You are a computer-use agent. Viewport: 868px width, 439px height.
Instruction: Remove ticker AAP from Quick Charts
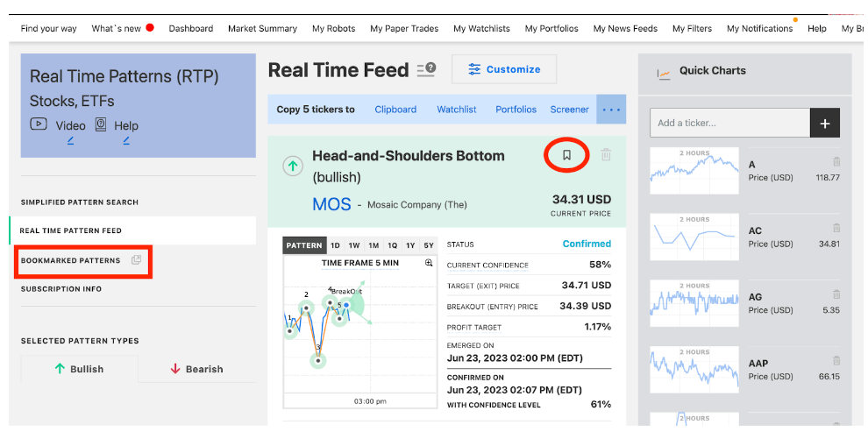(836, 360)
